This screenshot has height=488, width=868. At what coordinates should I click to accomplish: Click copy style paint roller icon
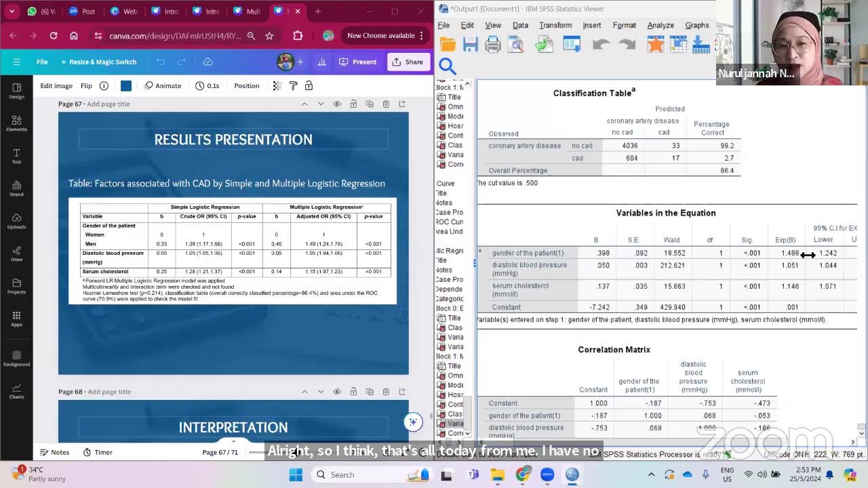click(x=293, y=86)
